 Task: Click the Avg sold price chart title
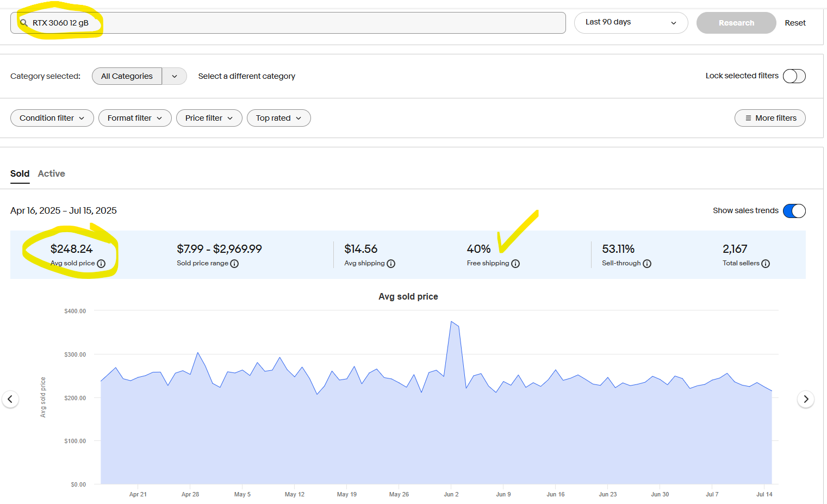tap(408, 297)
